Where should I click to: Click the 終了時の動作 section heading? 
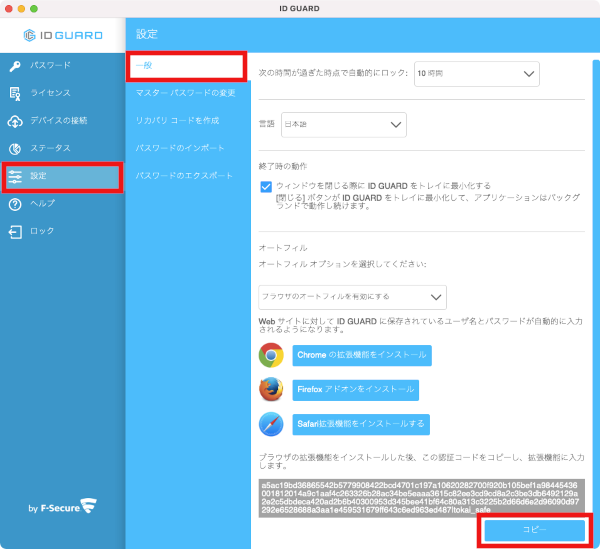(x=283, y=166)
